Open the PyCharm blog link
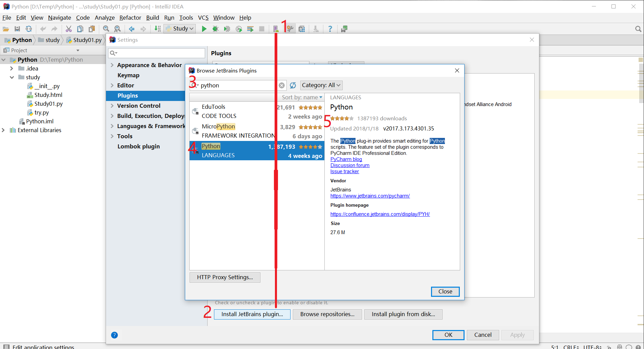 (x=346, y=159)
